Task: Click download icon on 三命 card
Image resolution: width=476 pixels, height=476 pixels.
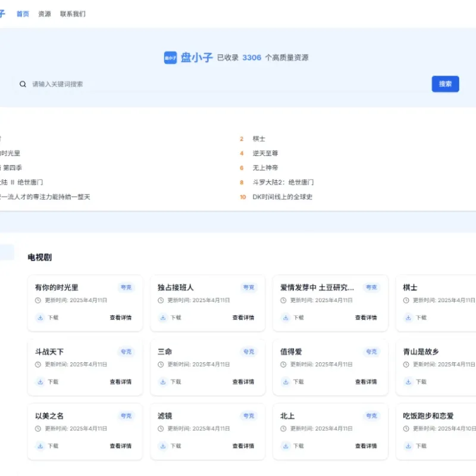Action: (x=162, y=381)
